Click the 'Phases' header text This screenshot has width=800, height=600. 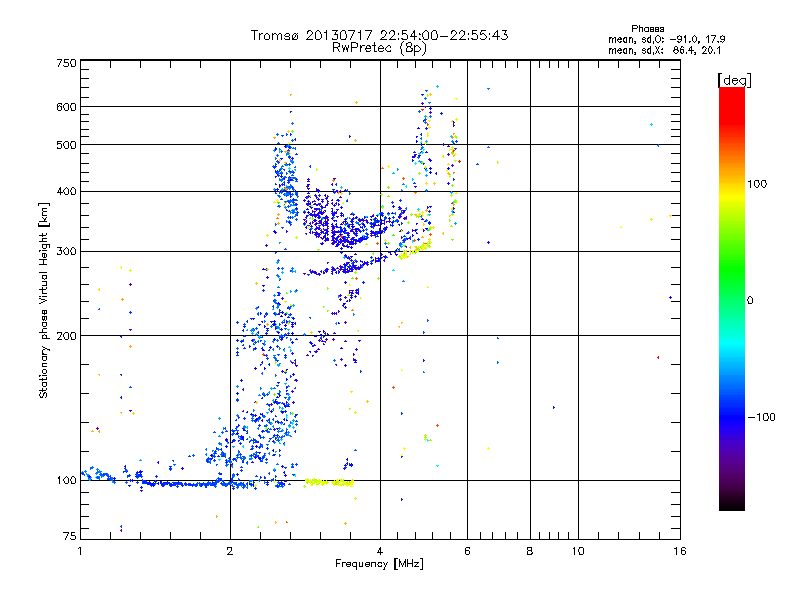647,29
